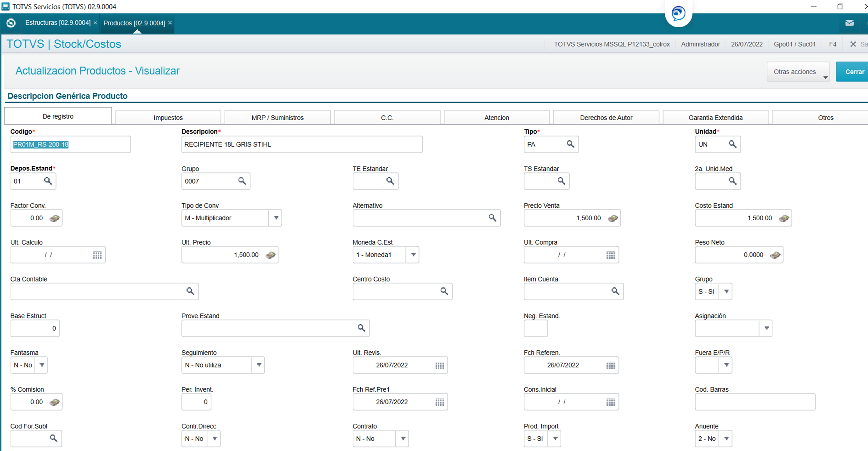
Task: Open Cta.Contable lookup magnifier
Action: click(x=190, y=291)
